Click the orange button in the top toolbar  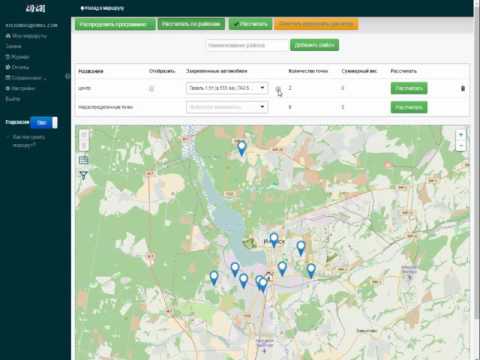click(x=316, y=24)
